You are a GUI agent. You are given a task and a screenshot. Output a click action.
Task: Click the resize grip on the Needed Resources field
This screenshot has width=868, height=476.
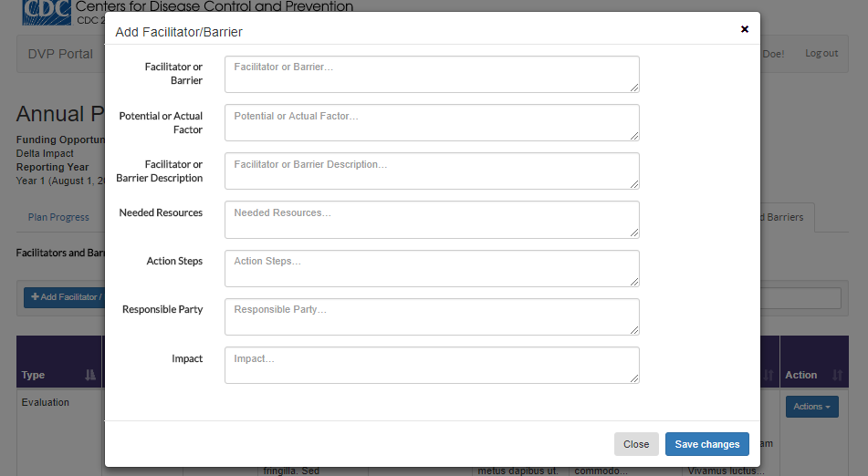633,233
